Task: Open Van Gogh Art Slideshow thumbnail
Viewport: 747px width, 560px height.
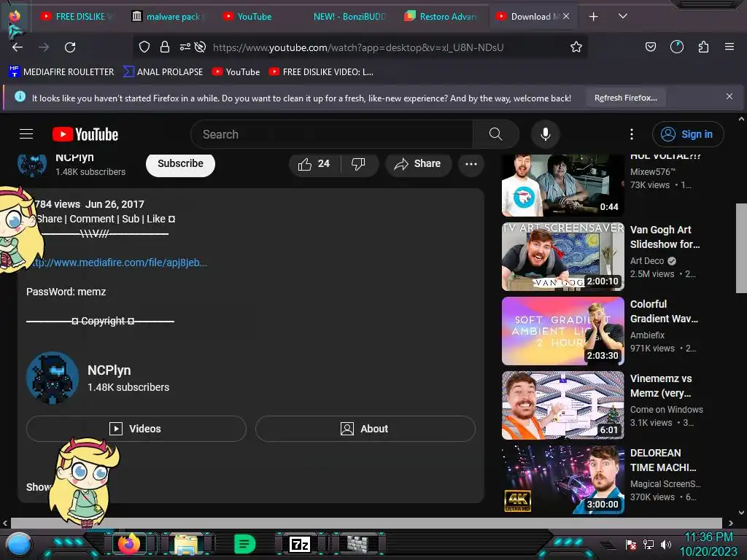Action: pyautogui.click(x=562, y=256)
